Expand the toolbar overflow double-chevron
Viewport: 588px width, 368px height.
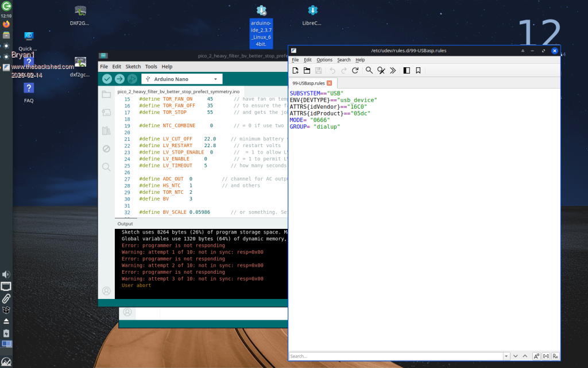pos(393,70)
